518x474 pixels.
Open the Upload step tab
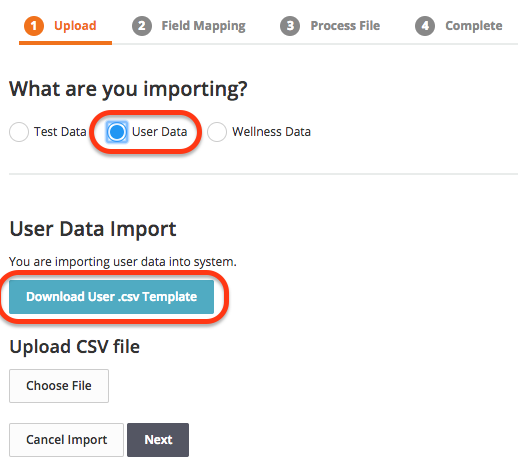(65, 26)
